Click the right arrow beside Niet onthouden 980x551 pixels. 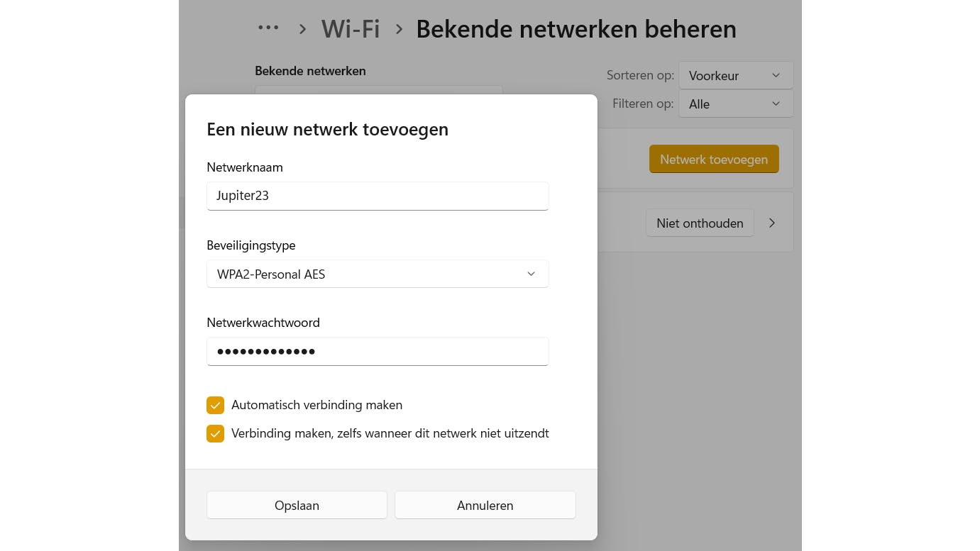click(771, 222)
